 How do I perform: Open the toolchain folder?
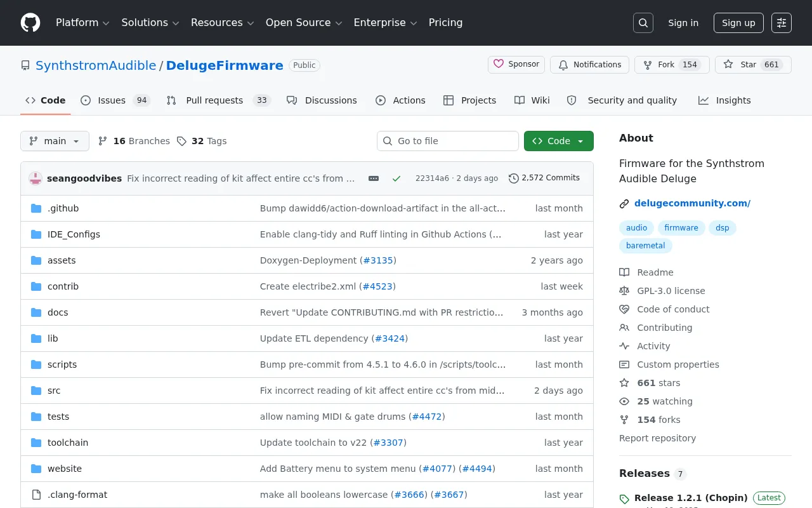tap(68, 443)
